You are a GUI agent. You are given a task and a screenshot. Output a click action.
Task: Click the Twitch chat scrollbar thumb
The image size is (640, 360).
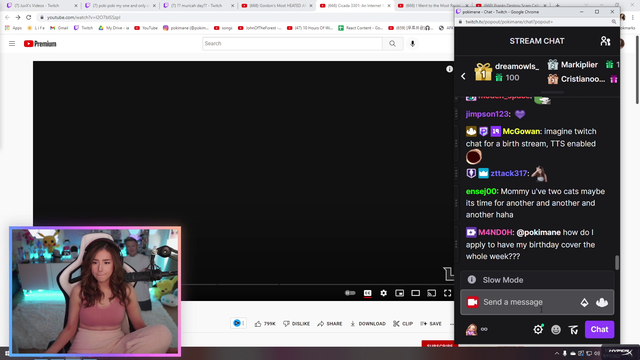617,262
